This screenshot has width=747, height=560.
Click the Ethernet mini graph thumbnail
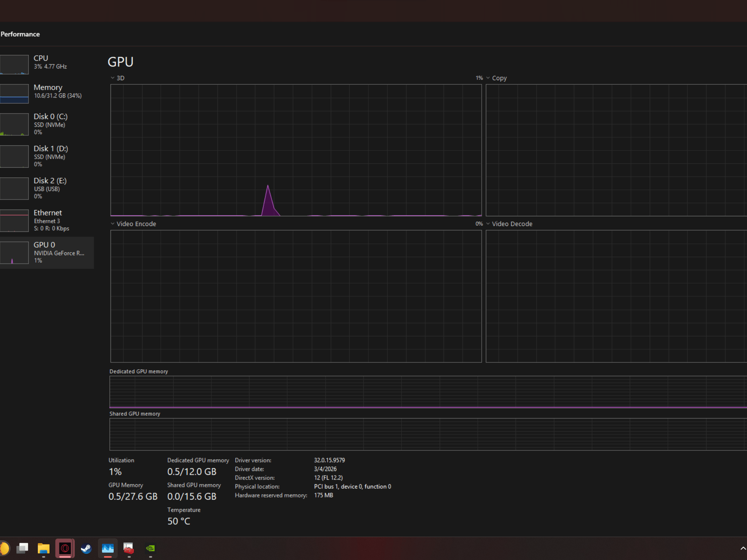tap(14, 221)
